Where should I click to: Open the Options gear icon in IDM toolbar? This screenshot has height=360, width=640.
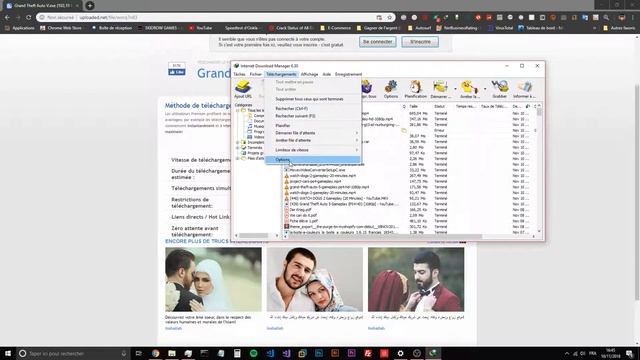coord(391,89)
